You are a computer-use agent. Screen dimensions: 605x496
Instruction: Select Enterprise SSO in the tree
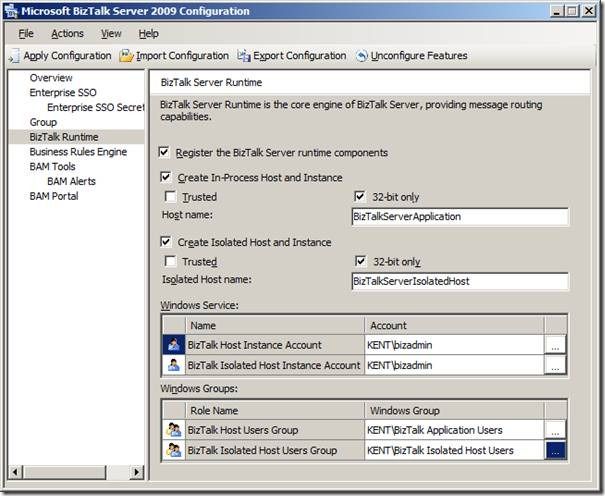(x=63, y=93)
